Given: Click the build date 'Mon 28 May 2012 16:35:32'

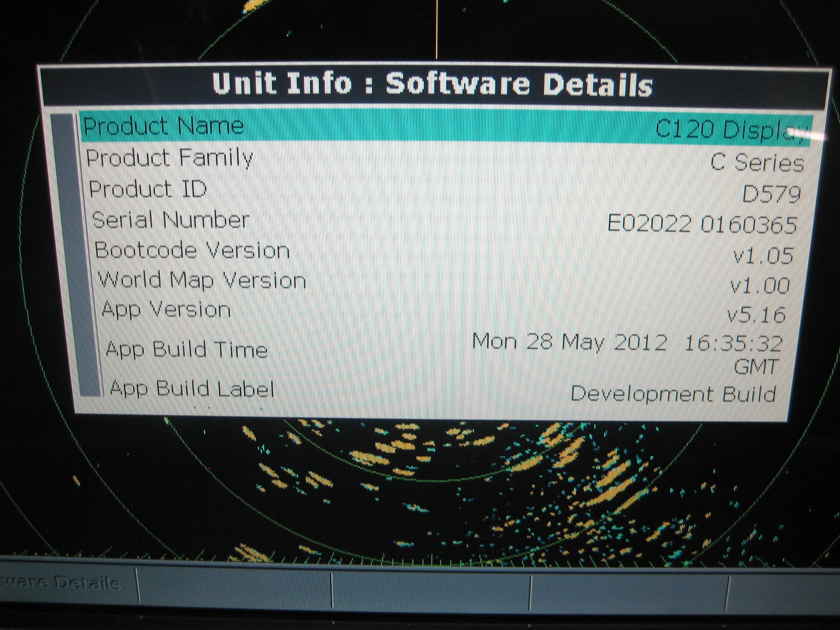Looking at the screenshot, I should pyautogui.click(x=627, y=343).
